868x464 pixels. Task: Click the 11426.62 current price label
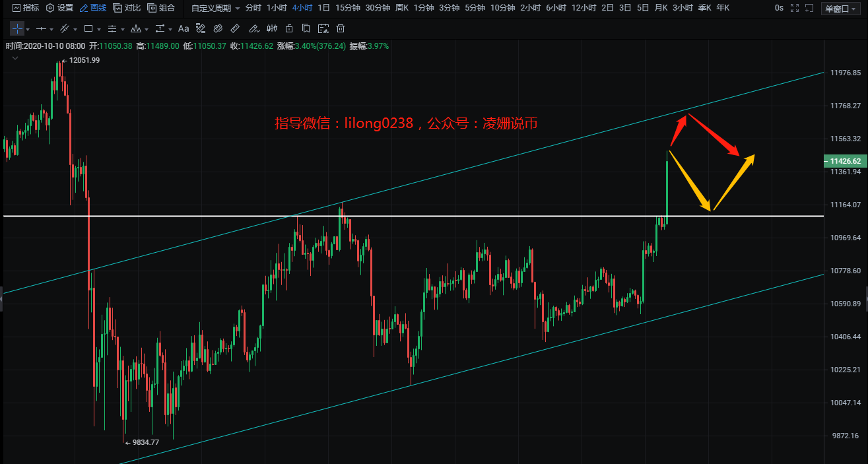coord(845,161)
